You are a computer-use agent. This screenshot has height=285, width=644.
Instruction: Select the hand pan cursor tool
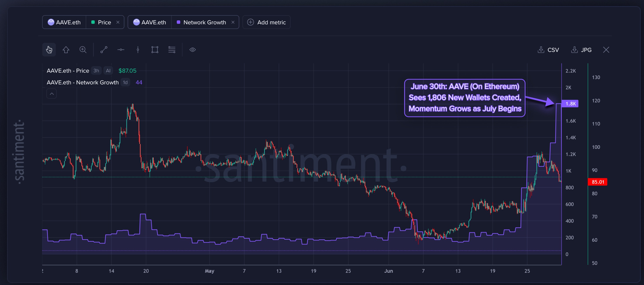(x=49, y=50)
